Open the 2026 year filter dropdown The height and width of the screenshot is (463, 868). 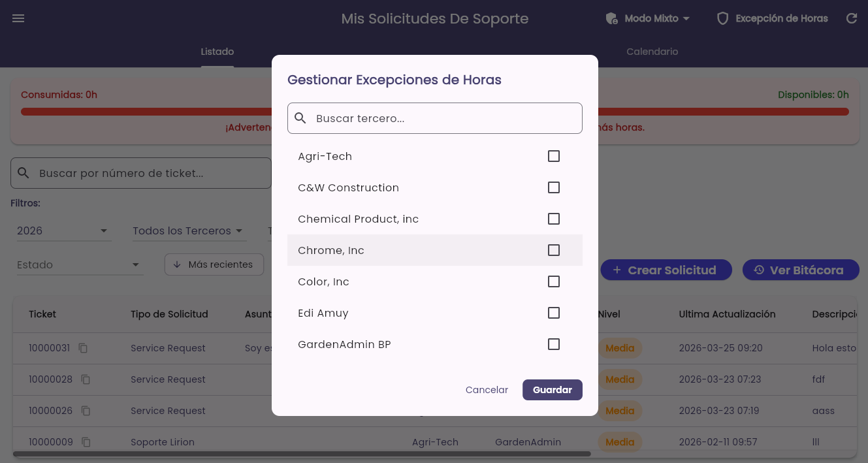click(64, 231)
